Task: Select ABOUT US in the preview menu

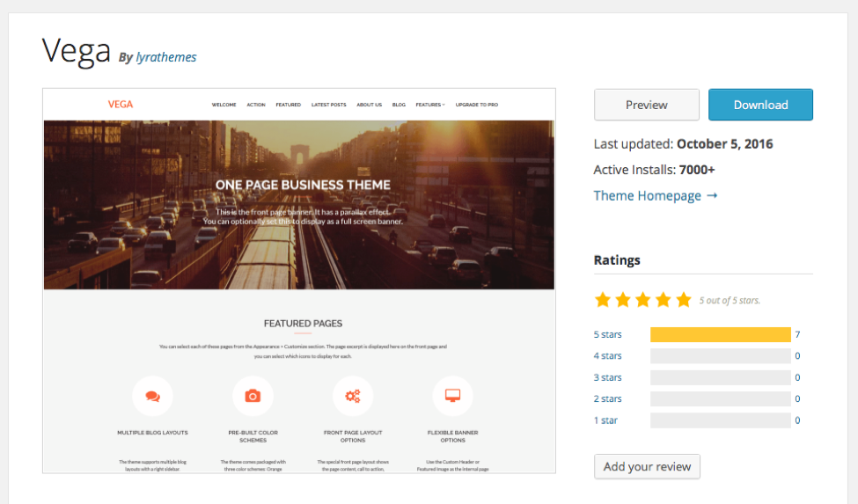Action: [370, 105]
